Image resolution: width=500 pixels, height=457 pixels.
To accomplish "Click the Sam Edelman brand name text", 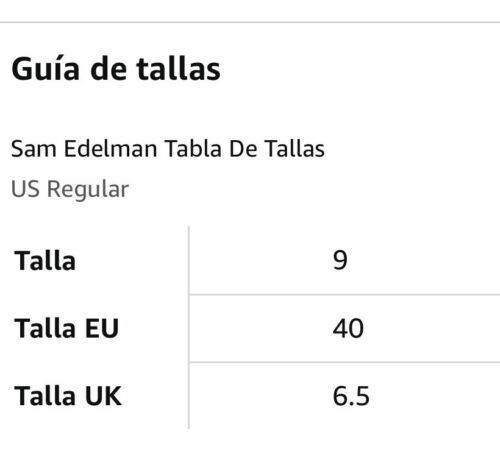I will point(84,149).
